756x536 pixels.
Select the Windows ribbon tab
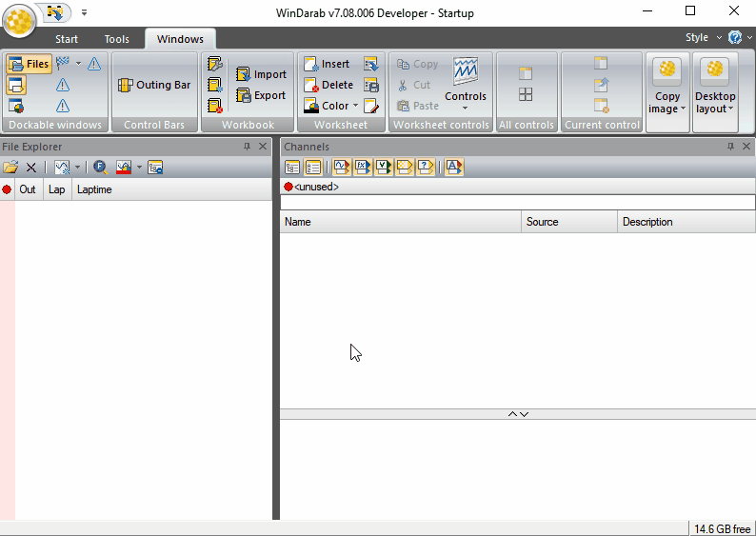[x=180, y=39]
